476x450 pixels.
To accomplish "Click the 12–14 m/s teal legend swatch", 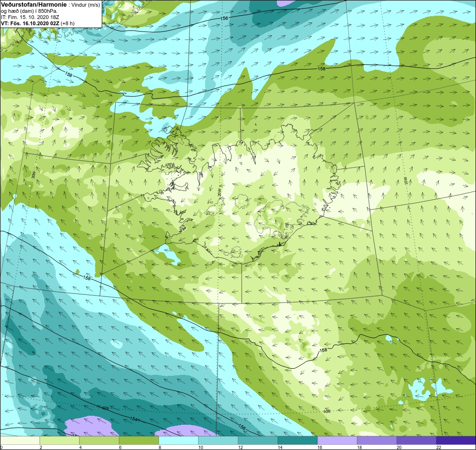I will (258, 440).
